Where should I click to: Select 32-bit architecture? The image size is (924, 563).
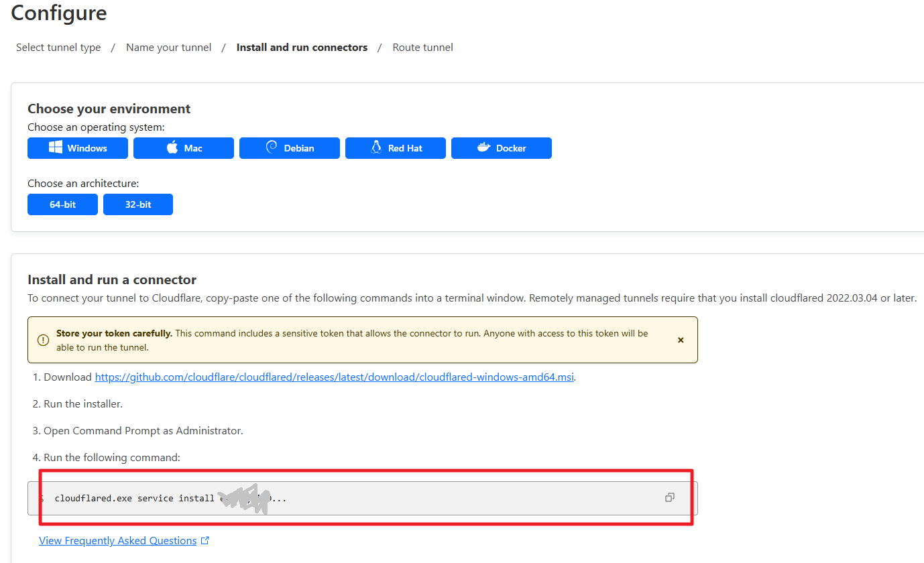[138, 204]
